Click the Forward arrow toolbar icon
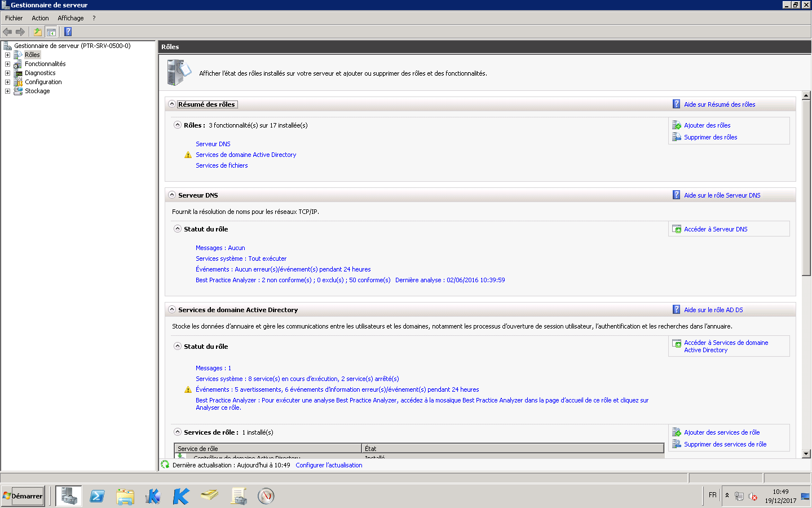The image size is (812, 508). (20, 32)
